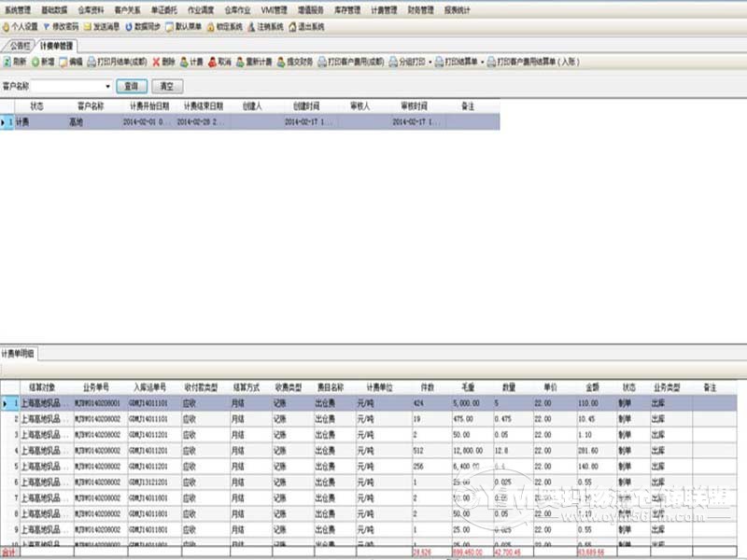
Task: Click the red X 删除 icon
Action: coord(156,62)
